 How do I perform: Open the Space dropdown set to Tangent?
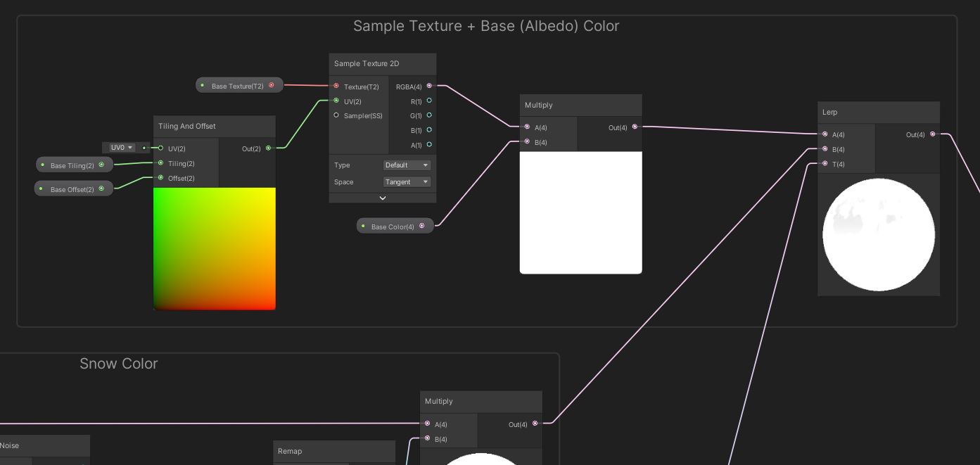(x=407, y=182)
